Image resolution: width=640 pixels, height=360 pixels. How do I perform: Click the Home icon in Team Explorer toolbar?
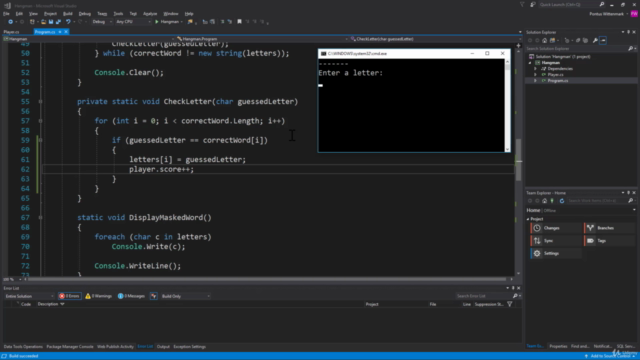(x=544, y=201)
